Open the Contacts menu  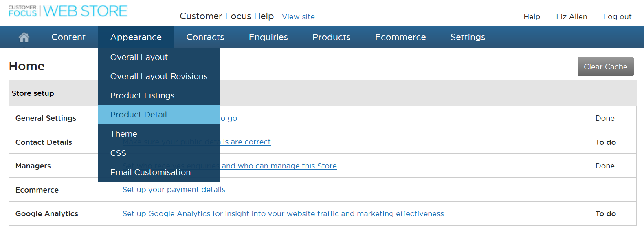point(205,37)
